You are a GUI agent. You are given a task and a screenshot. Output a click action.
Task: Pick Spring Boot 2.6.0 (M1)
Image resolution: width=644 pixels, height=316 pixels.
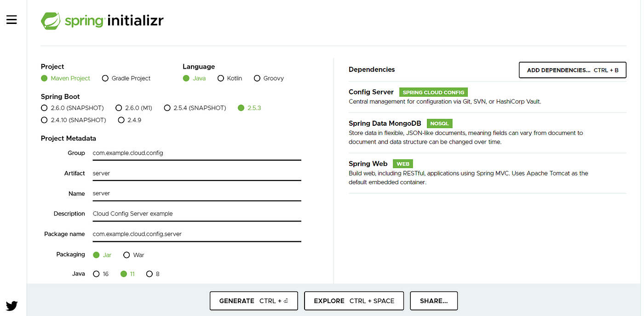pyautogui.click(x=134, y=108)
